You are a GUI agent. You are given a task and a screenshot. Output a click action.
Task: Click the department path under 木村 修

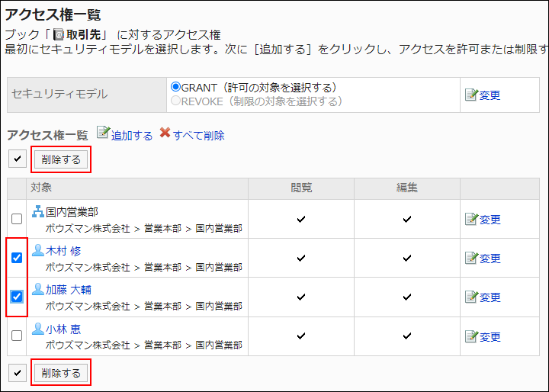(x=144, y=268)
